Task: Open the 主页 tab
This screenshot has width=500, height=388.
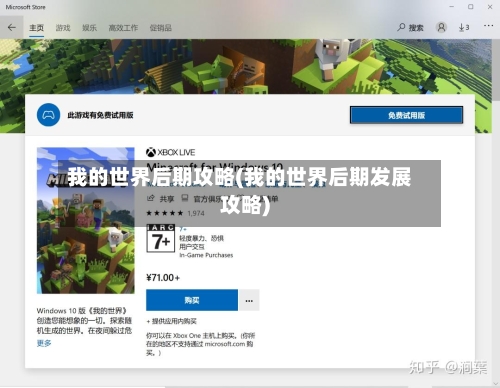Action: 36,28
